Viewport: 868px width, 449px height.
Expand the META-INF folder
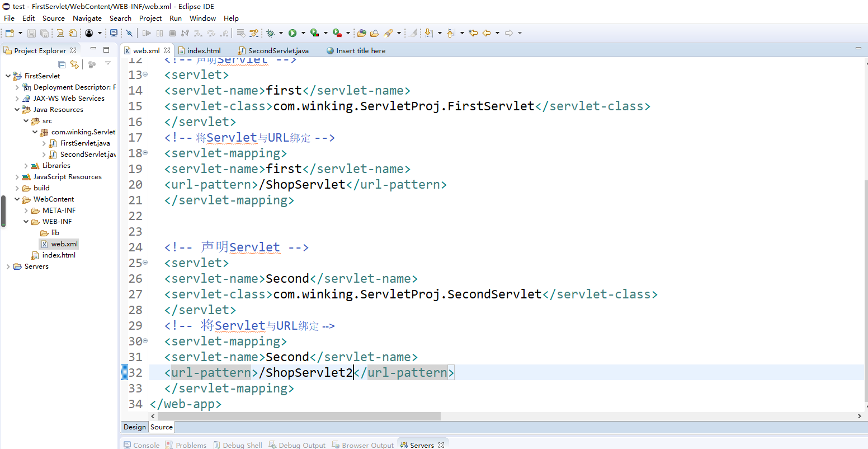(x=26, y=211)
